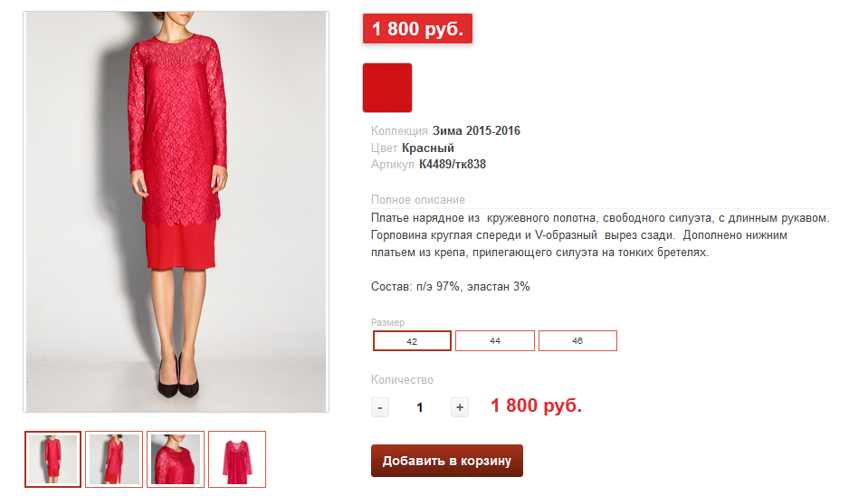Click the 'Зима 2015-2016' collection name
Image resolution: width=868 pixels, height=496 pixels.
coord(476,131)
